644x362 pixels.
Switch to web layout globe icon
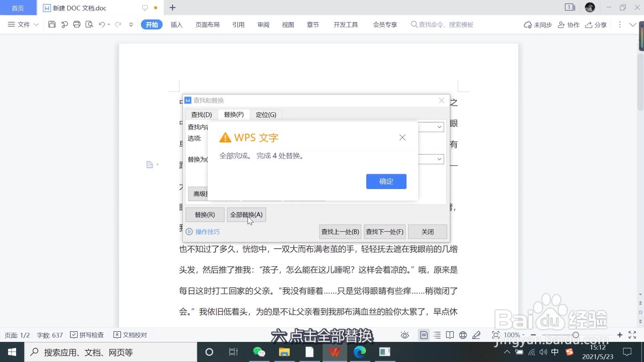tap(463, 335)
